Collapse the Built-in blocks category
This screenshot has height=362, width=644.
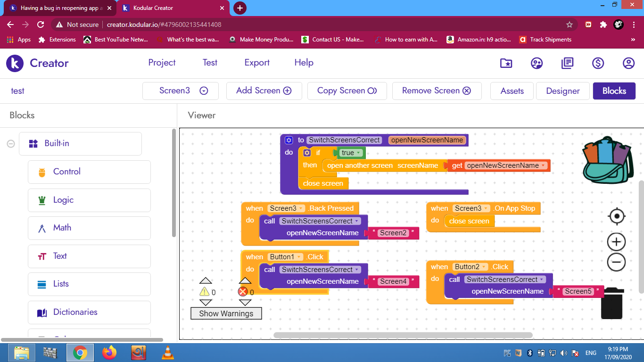click(11, 144)
